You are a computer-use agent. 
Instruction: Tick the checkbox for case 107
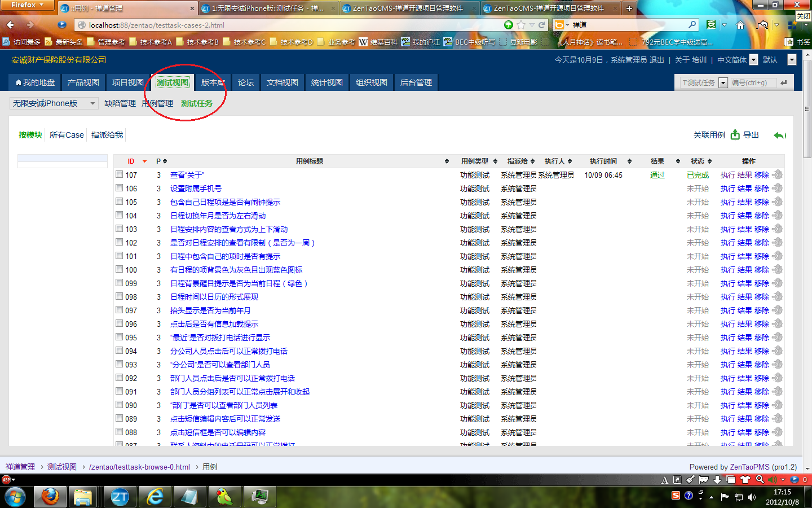tap(120, 174)
